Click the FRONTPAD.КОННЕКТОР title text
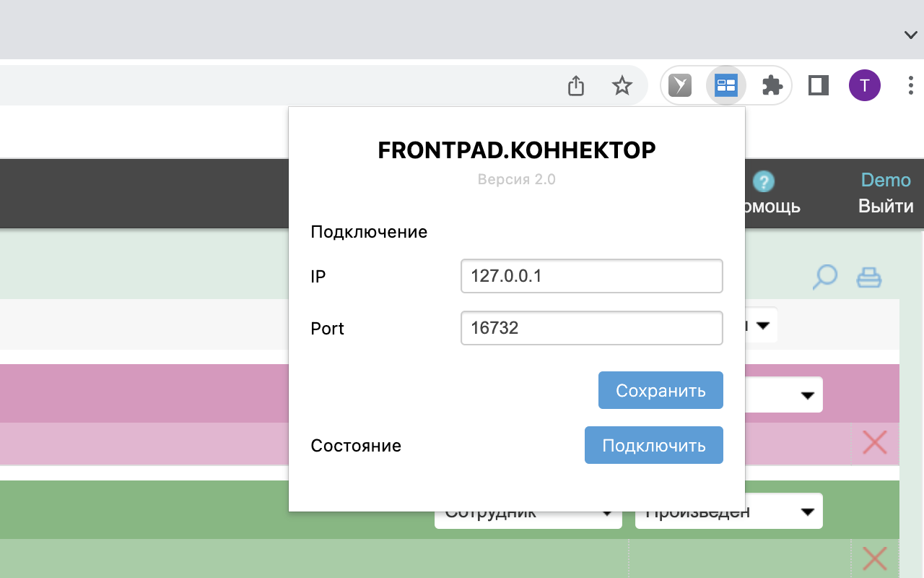This screenshot has height=578, width=924. pos(517,150)
